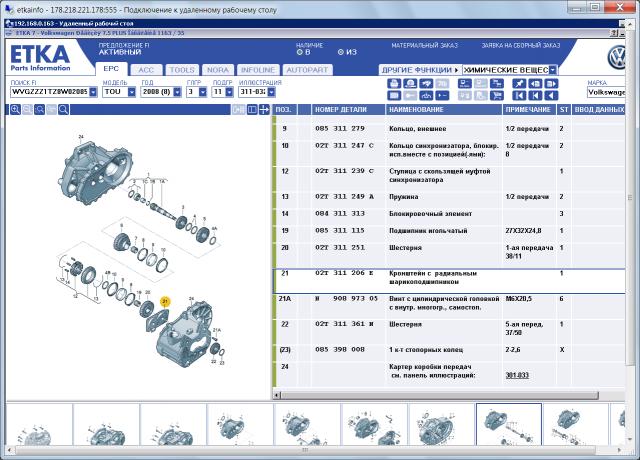
Task: Click the Volkswagen logo emblem
Action: (x=617, y=58)
